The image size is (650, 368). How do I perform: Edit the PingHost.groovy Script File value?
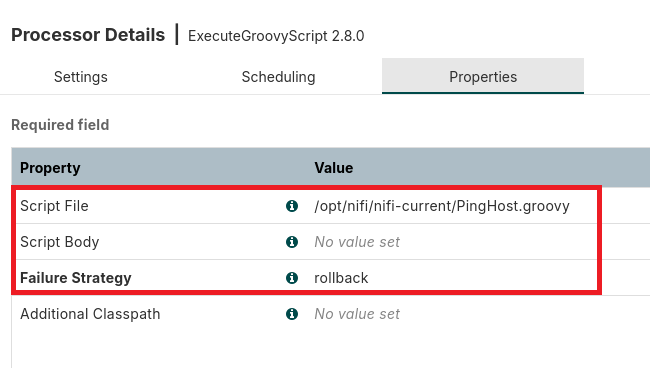(x=442, y=206)
